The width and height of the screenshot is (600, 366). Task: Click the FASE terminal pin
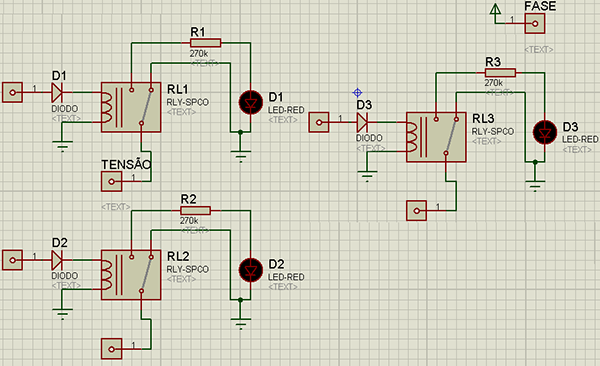pyautogui.click(x=535, y=24)
